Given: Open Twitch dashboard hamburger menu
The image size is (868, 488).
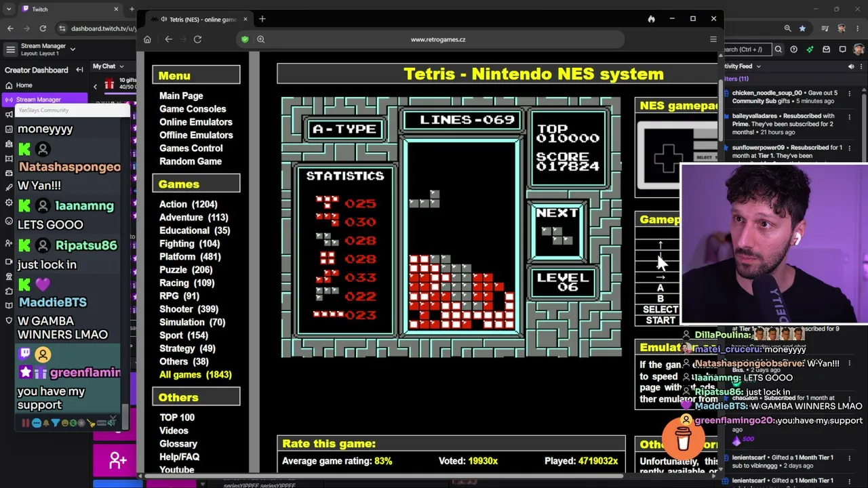Looking at the screenshot, I should tap(10, 49).
